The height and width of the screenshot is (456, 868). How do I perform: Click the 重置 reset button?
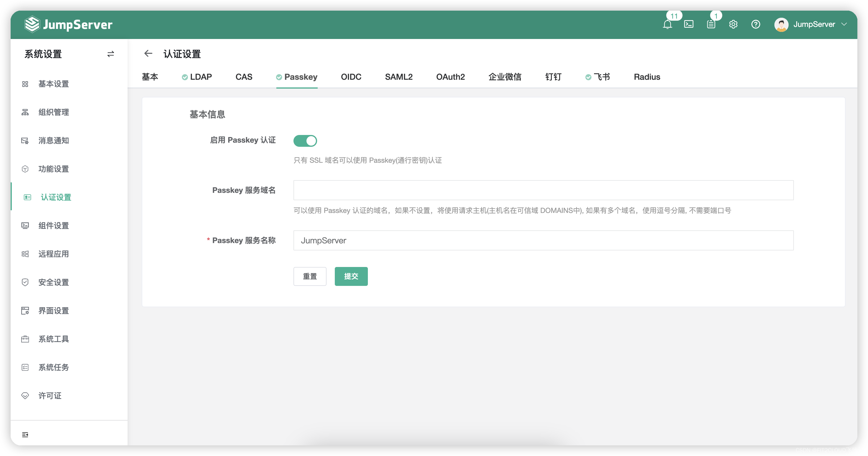tap(310, 276)
